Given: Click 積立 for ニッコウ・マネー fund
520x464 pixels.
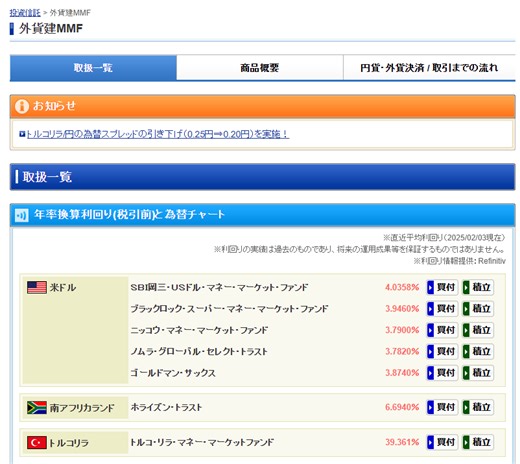Looking at the screenshot, I should [x=478, y=330].
